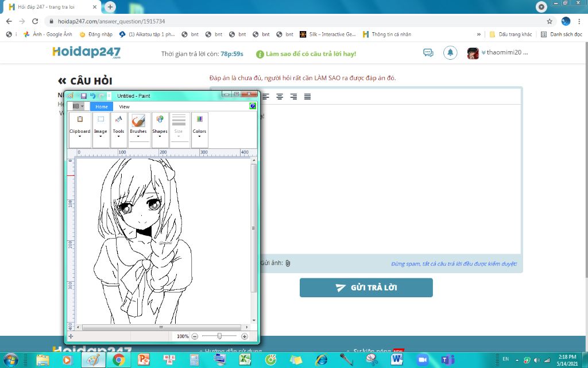Open the Dấu trang khác bookmarks folder
588x368 pixels.
[510, 34]
